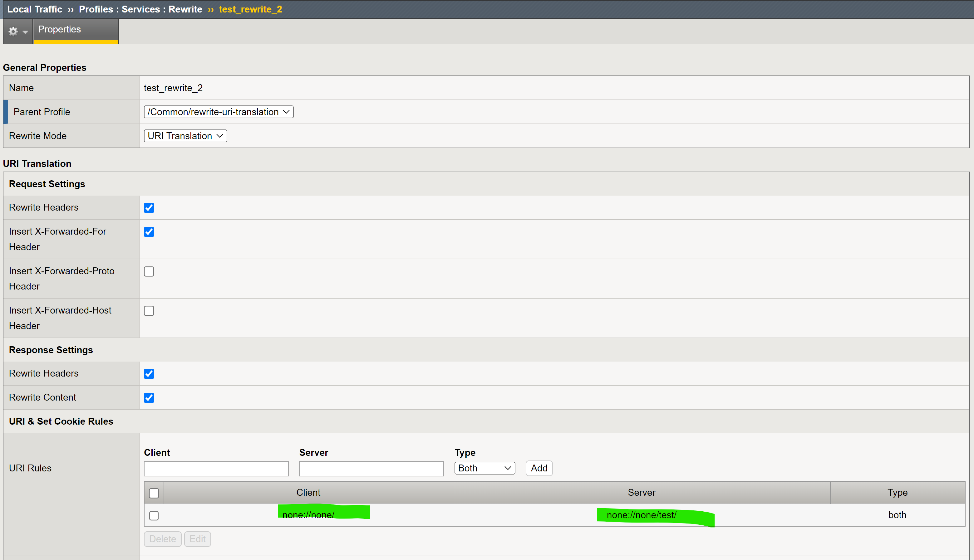This screenshot has width=974, height=560.
Task: Navigate to Local Traffic in the breadcrumb
Action: pos(34,9)
